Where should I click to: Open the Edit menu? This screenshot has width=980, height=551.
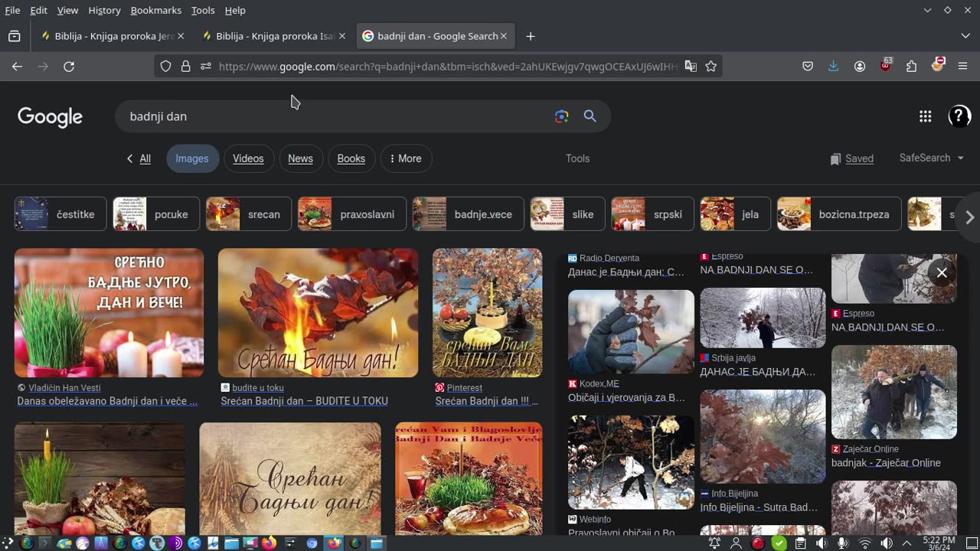[x=38, y=10]
